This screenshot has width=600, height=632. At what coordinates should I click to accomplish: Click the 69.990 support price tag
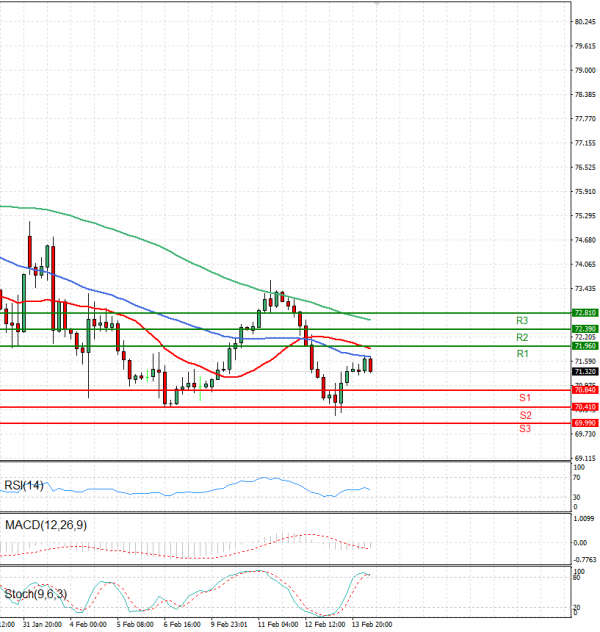click(585, 423)
